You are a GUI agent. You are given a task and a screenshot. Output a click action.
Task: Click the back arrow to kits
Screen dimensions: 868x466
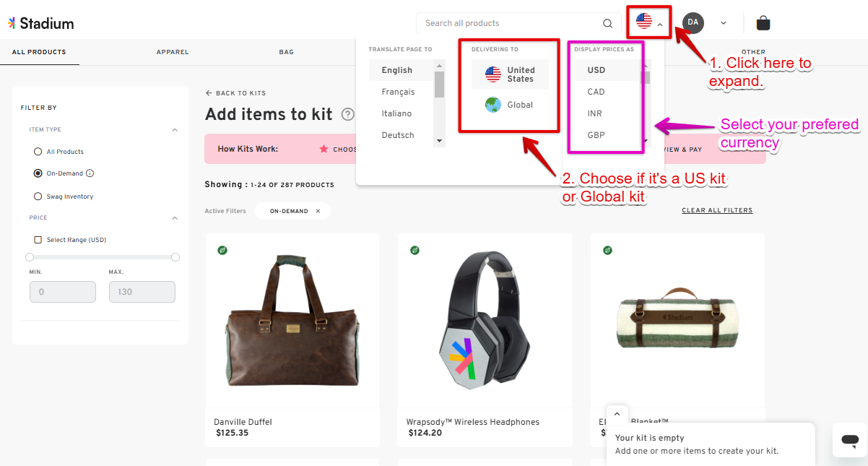[x=209, y=93]
